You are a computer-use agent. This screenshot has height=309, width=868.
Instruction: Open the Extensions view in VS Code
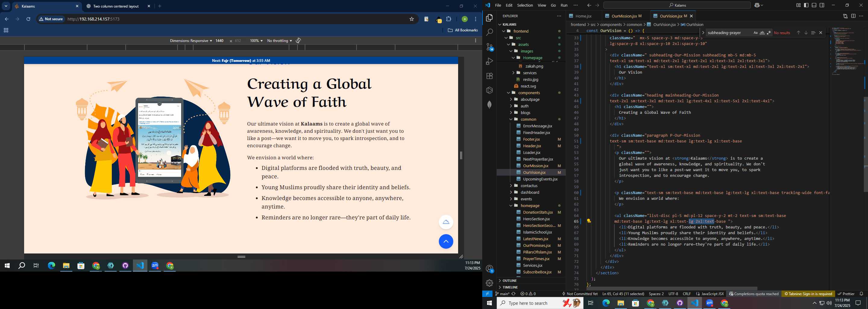coord(489,76)
